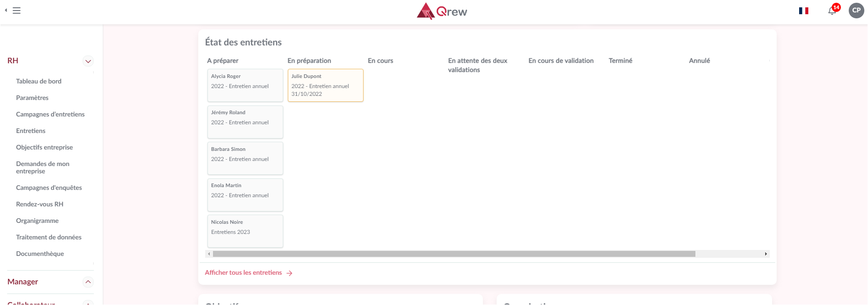
Task: Open the notifications bell
Action: (x=832, y=11)
